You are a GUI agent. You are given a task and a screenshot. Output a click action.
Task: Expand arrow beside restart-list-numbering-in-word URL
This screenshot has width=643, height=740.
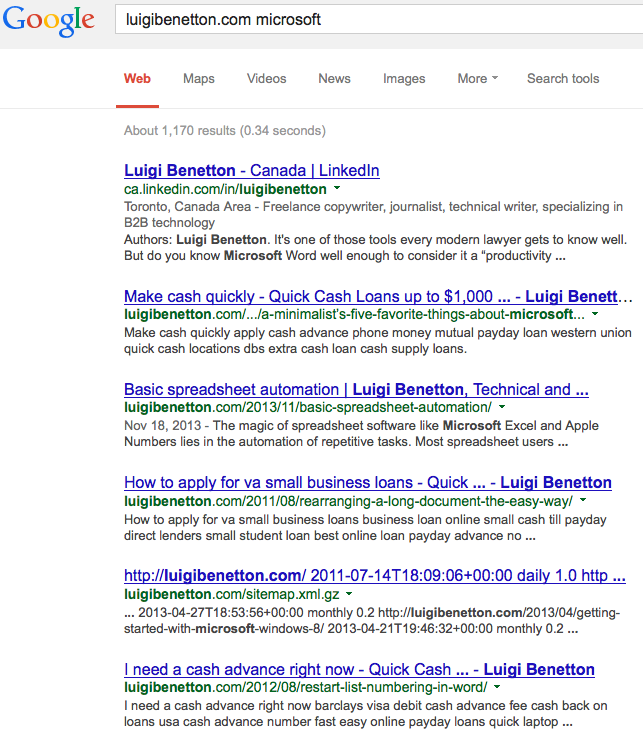(x=497, y=687)
